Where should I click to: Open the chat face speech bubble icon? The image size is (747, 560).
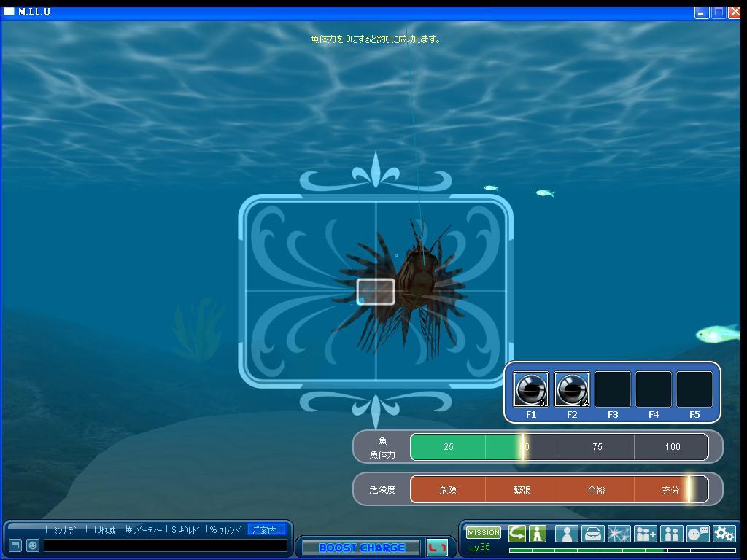697,534
